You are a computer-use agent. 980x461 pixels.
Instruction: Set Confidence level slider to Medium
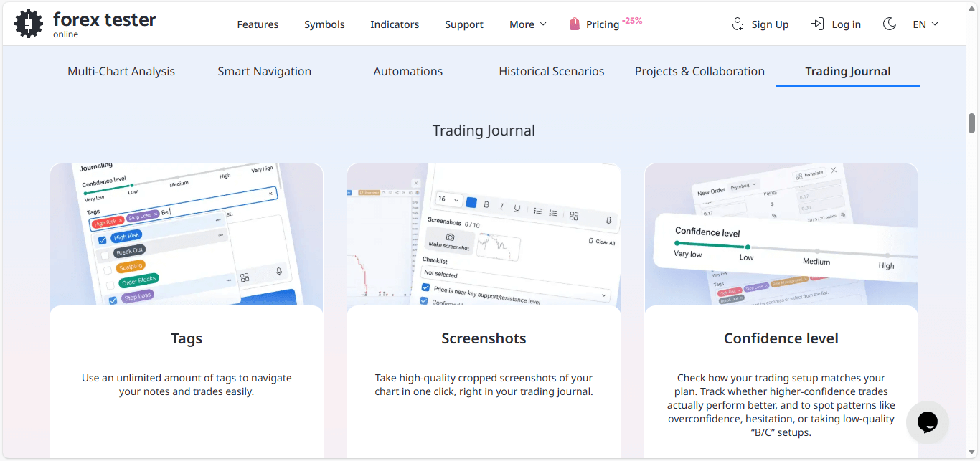(816, 252)
